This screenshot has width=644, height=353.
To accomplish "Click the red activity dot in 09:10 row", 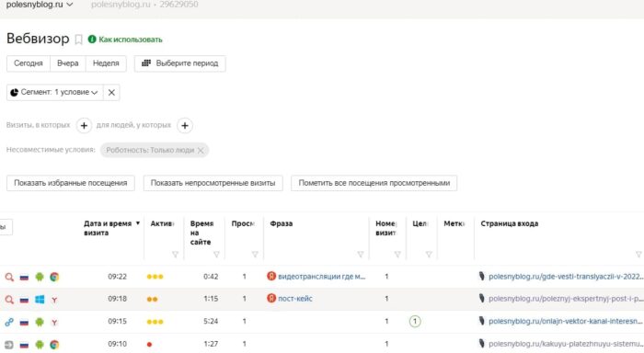I will click(x=149, y=345).
